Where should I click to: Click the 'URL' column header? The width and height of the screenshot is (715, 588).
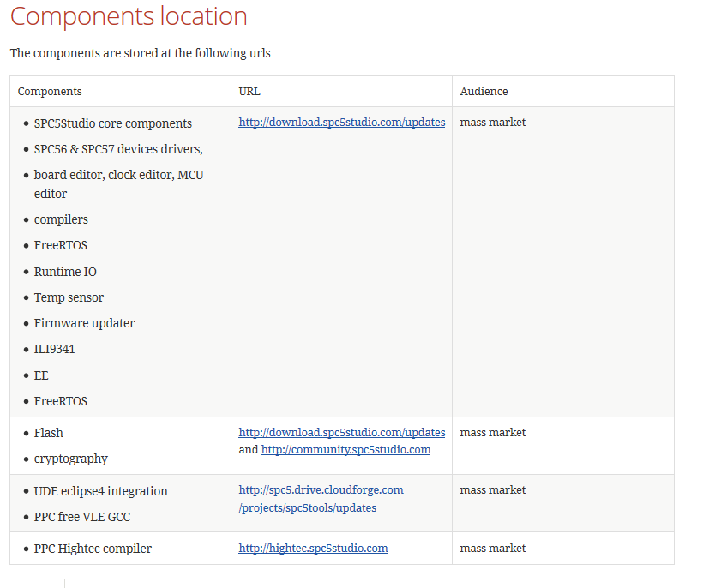pos(249,91)
